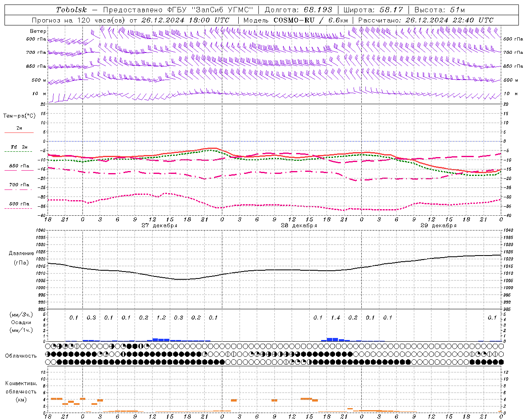Screen dimensions: 525x420
Task: Select forecast start time '26.12.2024 18:00 UTC'
Action: (185, 20)
